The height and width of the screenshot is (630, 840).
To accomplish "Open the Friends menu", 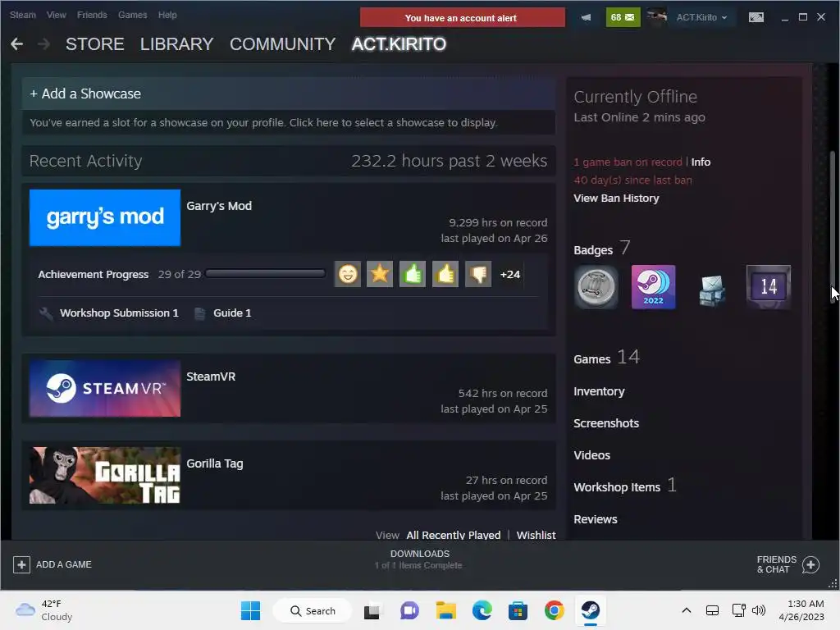I will tap(92, 15).
